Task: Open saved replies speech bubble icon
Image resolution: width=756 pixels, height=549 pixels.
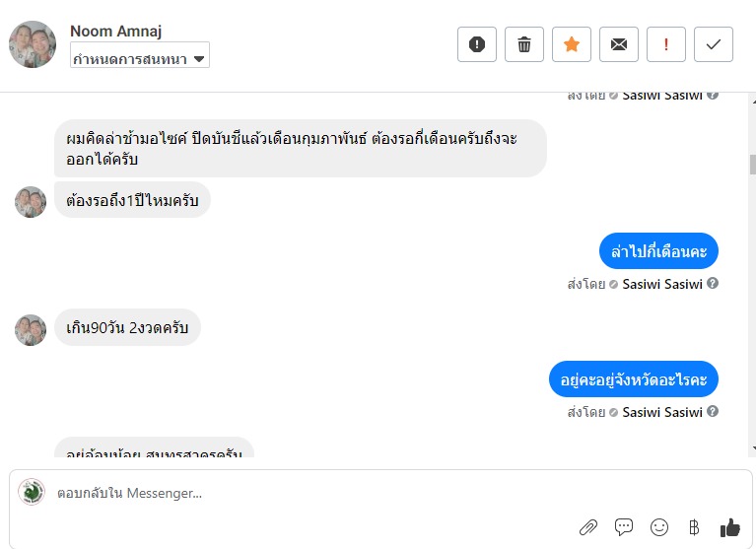Action: coord(624,527)
